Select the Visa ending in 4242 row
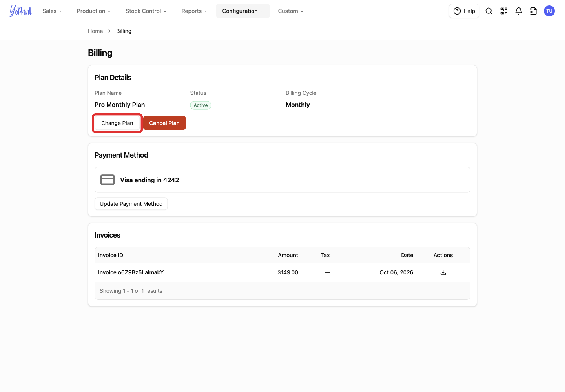This screenshot has width=565, height=392. tap(282, 180)
